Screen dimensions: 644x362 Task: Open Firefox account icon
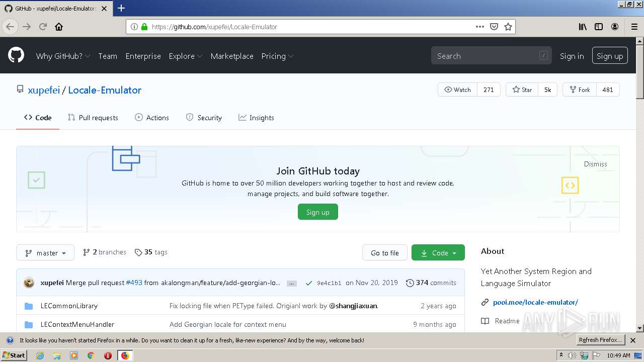tap(615, 27)
